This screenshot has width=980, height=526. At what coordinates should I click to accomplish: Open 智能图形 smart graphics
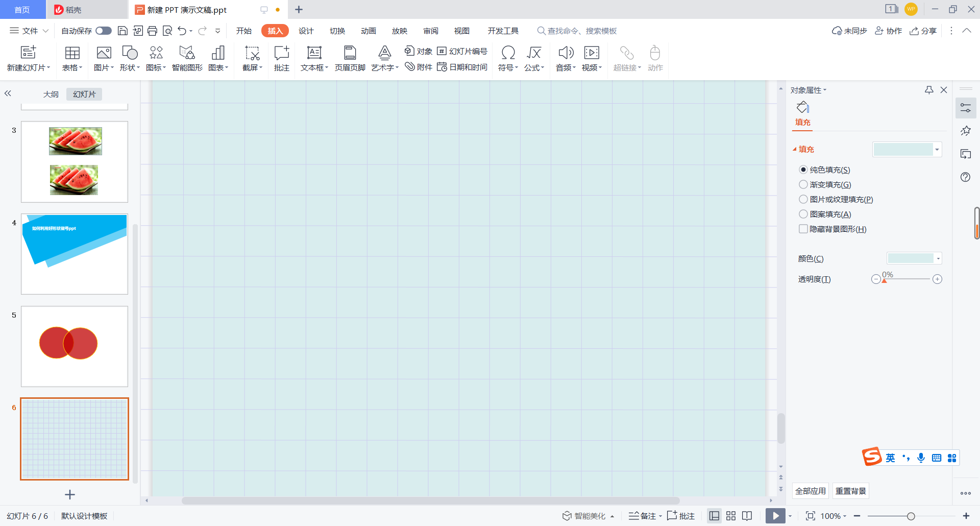click(187, 59)
